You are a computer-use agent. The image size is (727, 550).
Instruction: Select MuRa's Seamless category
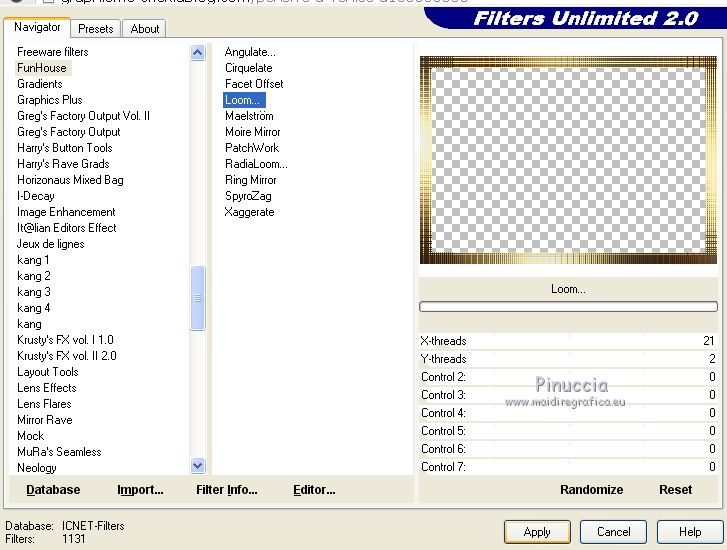click(59, 452)
